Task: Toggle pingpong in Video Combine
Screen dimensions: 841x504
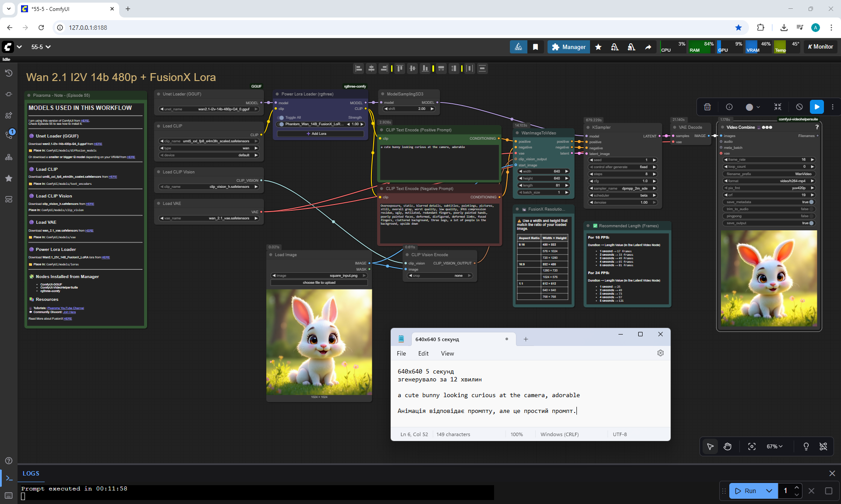Action: [x=811, y=216]
